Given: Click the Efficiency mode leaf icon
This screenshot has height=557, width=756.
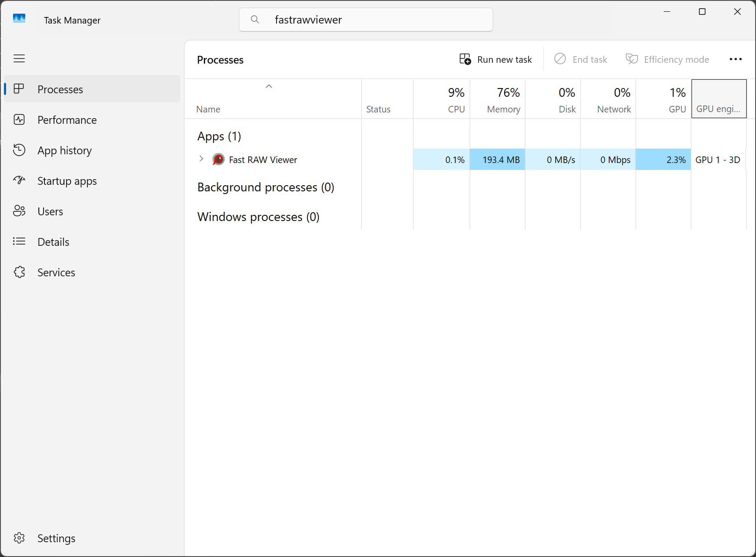Looking at the screenshot, I should pos(632,59).
